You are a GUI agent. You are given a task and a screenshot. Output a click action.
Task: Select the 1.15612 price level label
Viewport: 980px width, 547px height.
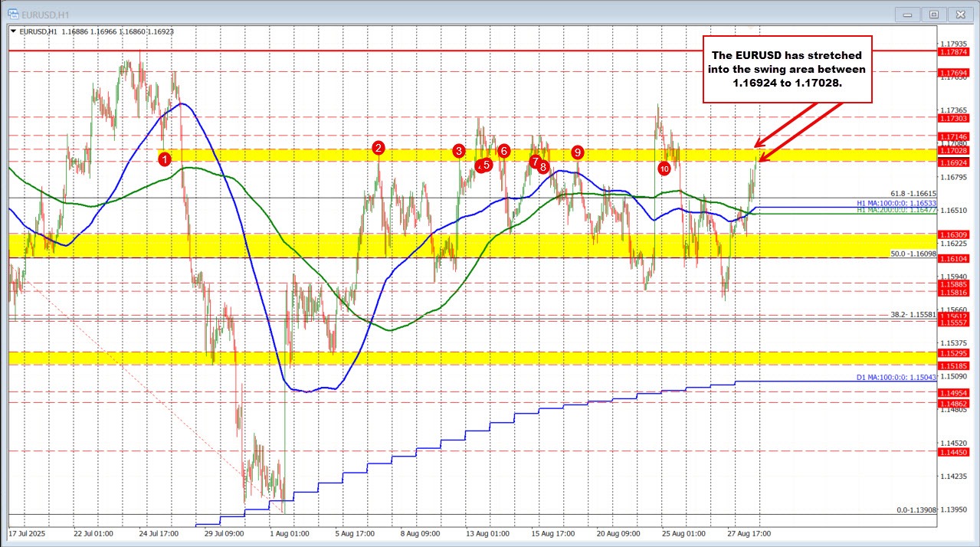tap(953, 316)
